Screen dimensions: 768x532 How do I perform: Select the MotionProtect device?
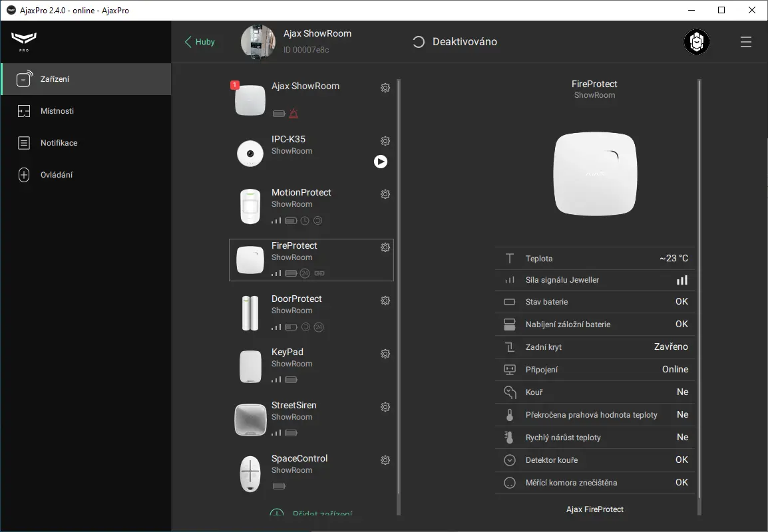[311, 207]
